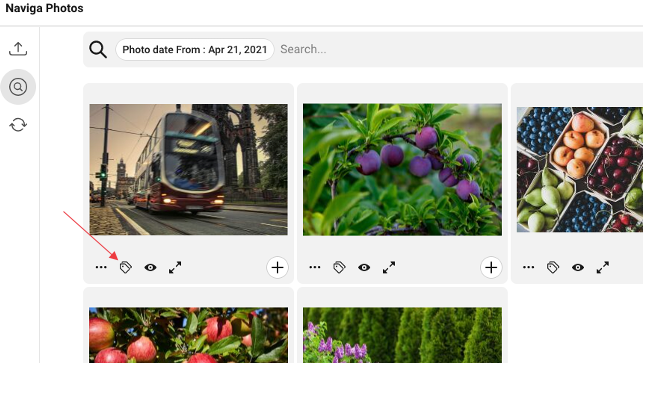
Task: Expand the fruit boxes photo to fullscreen
Action: point(603,267)
